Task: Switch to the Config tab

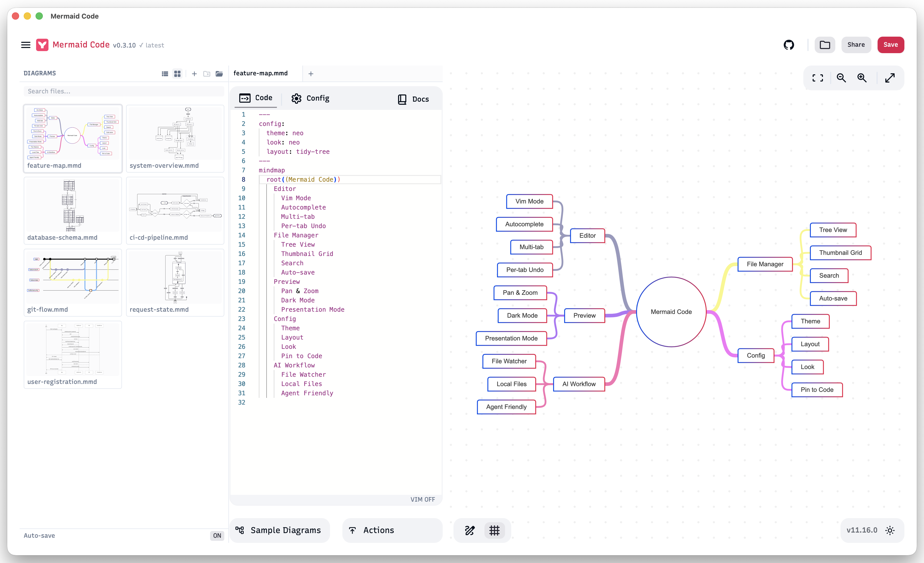Action: click(x=310, y=98)
